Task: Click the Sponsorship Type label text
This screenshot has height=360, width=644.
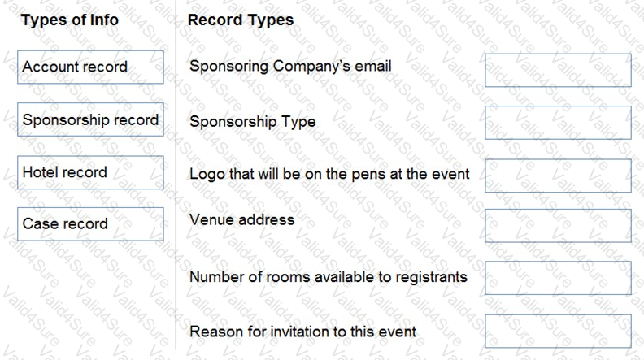Action: tap(253, 122)
